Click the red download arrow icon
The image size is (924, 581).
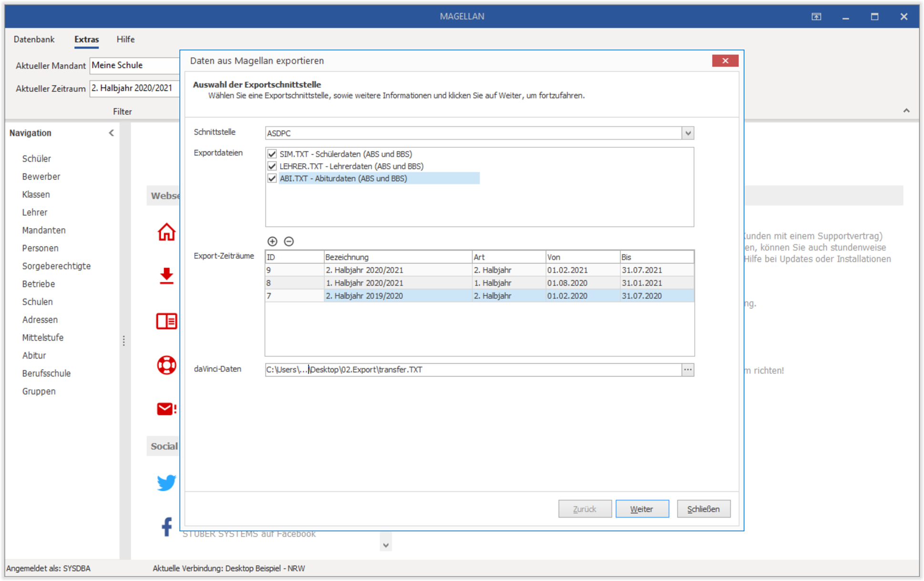pos(166,276)
